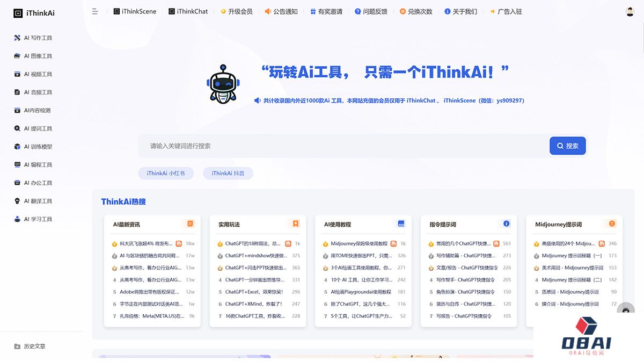Click the robot mascot image
Viewport: 644px width, 361px height.
224,84
